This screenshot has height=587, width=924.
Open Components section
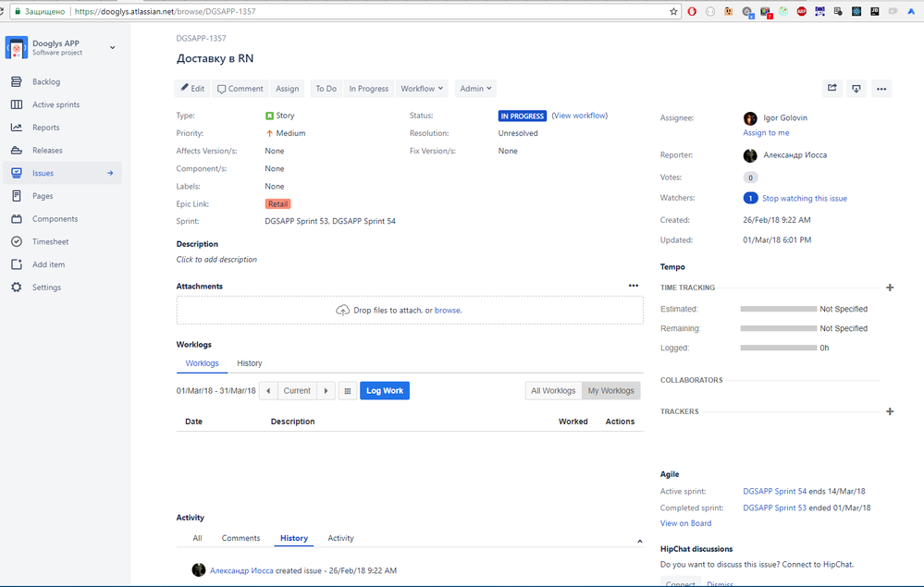click(x=55, y=219)
